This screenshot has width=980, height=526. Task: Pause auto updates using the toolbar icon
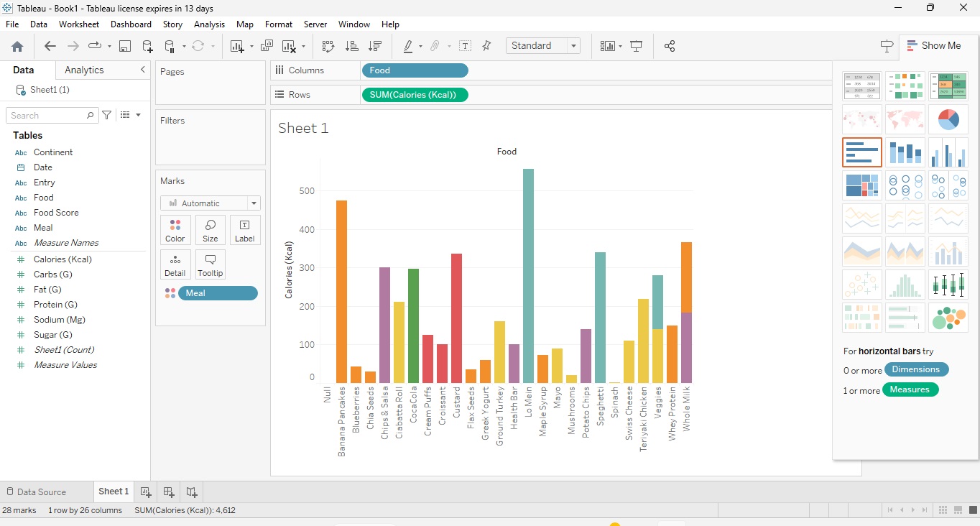pyautogui.click(x=170, y=46)
